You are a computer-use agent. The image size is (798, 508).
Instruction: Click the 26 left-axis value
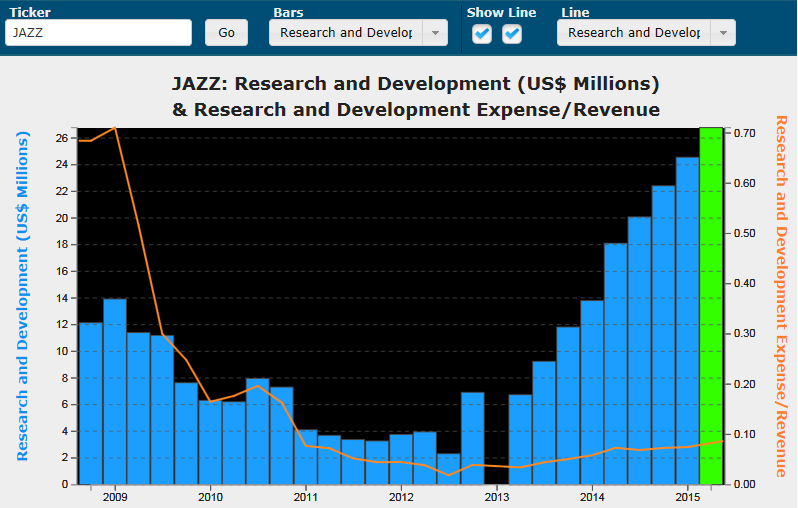62,138
